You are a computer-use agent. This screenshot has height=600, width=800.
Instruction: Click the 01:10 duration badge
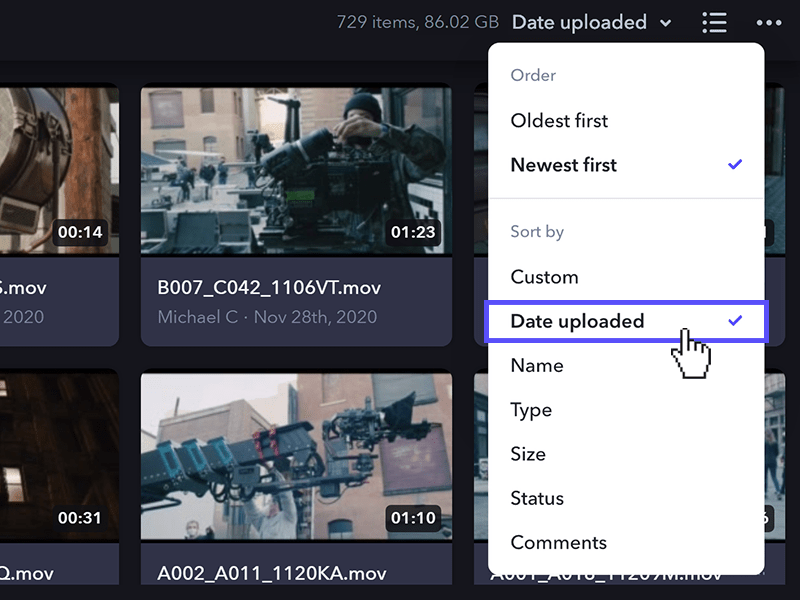pyautogui.click(x=413, y=518)
